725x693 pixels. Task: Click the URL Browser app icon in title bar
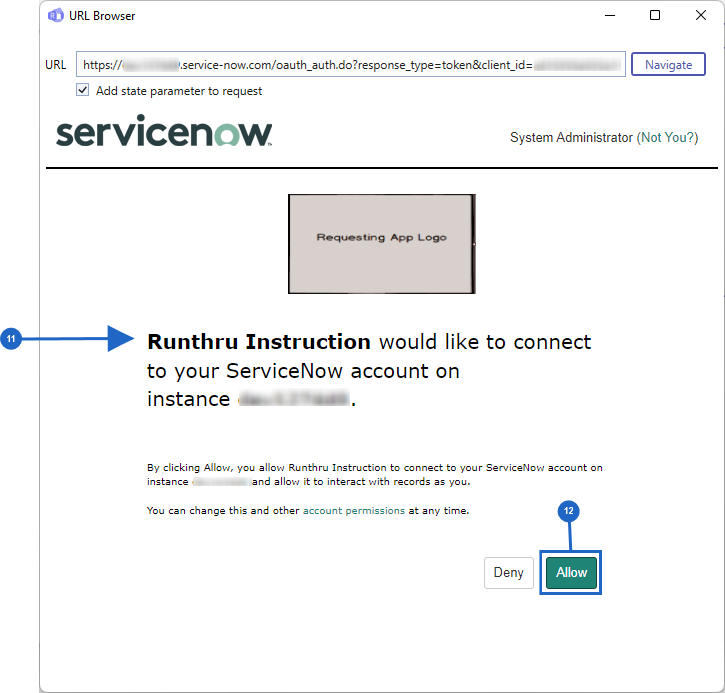pyautogui.click(x=55, y=15)
